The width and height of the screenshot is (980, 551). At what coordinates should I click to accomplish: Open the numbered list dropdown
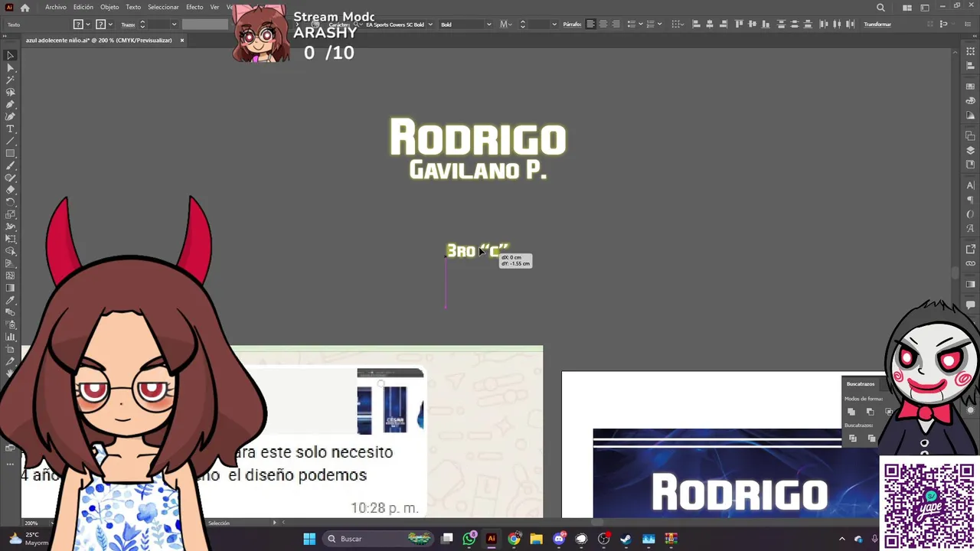[659, 24]
